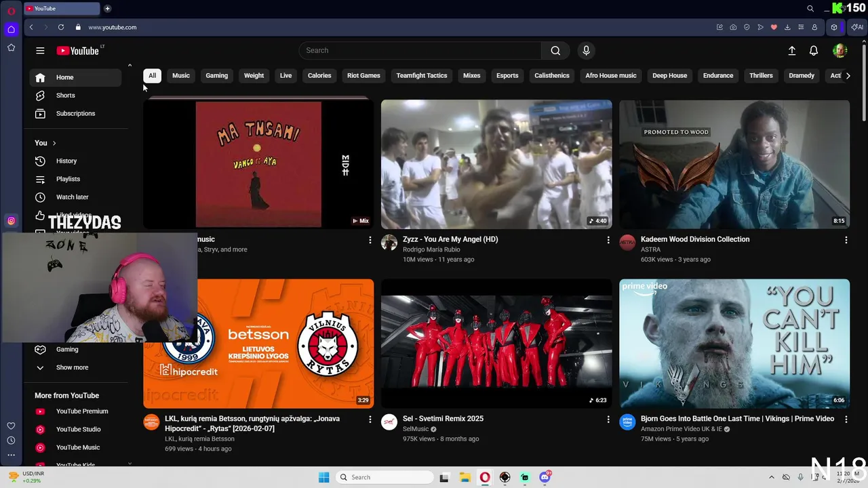
Task: Open Home in the sidebar
Action: pyautogui.click(x=75, y=77)
